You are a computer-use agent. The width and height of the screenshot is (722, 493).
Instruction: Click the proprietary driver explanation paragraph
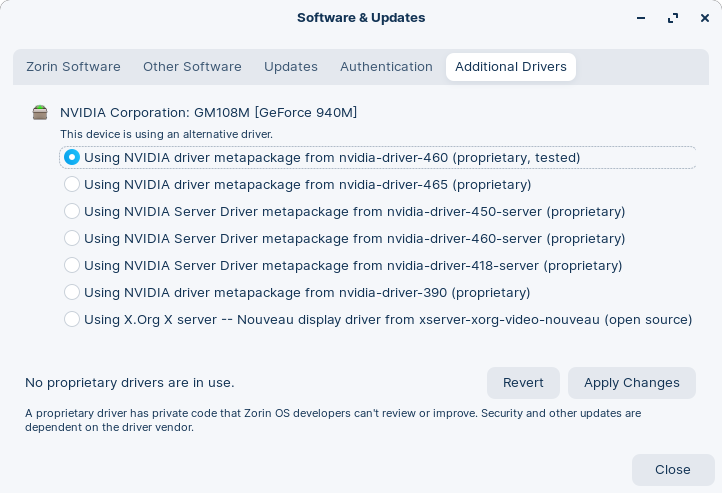coord(333,420)
